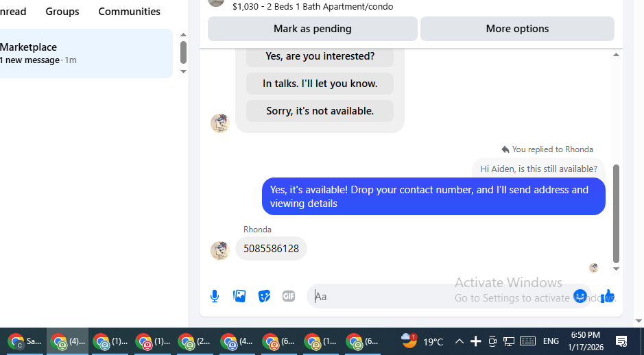Click Mark as pending button
The height and width of the screenshot is (355, 644).
click(x=313, y=29)
